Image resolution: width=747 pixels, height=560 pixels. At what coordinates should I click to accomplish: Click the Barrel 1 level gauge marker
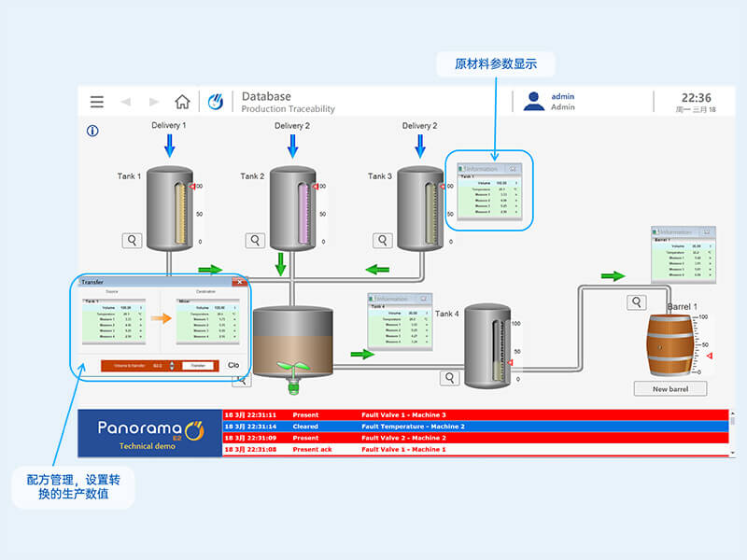point(708,357)
